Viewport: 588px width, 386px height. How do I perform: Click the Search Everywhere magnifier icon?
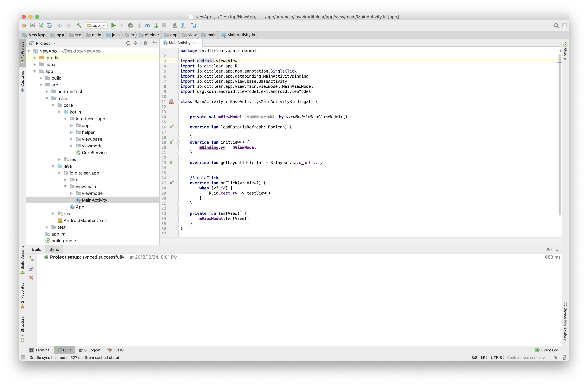556,25
